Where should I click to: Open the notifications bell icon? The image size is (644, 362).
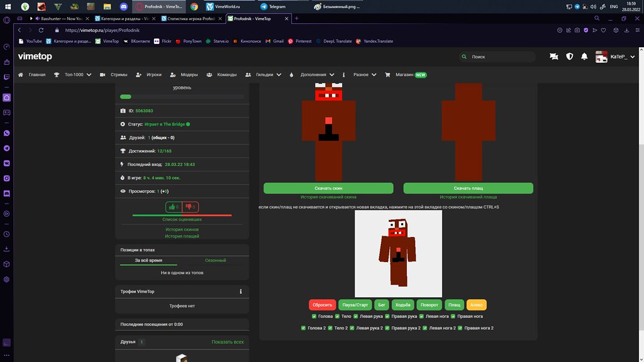(x=584, y=57)
